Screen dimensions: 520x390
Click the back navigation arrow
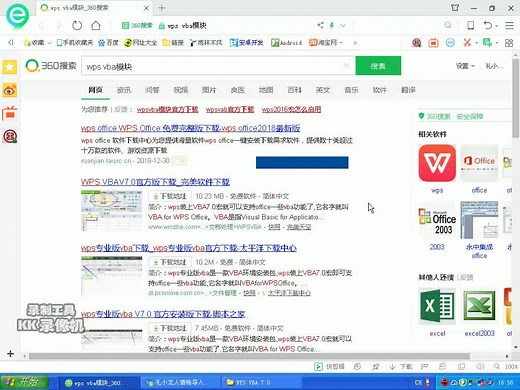click(42, 25)
